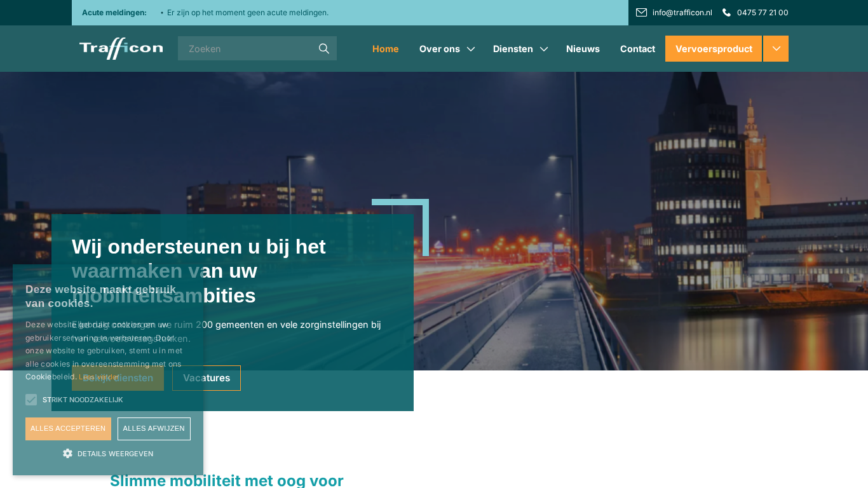The height and width of the screenshot is (488, 868).
Task: Click the ALLES ACCEPTEREN cookie button
Action: coord(68,429)
